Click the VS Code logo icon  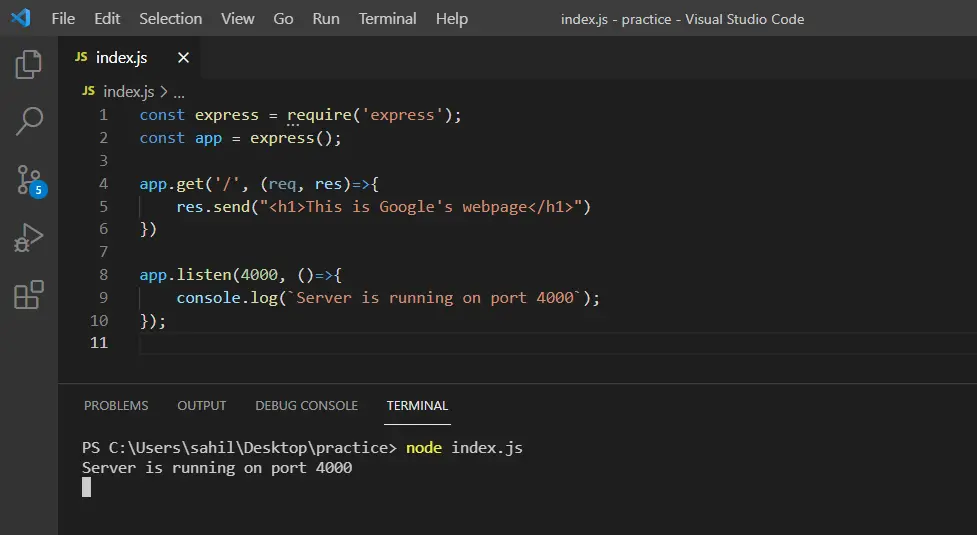21,18
